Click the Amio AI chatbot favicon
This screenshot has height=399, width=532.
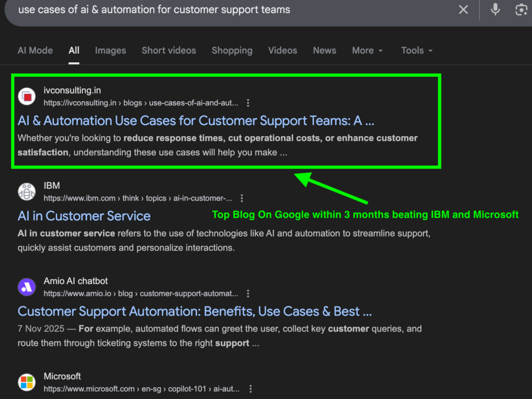click(x=27, y=287)
